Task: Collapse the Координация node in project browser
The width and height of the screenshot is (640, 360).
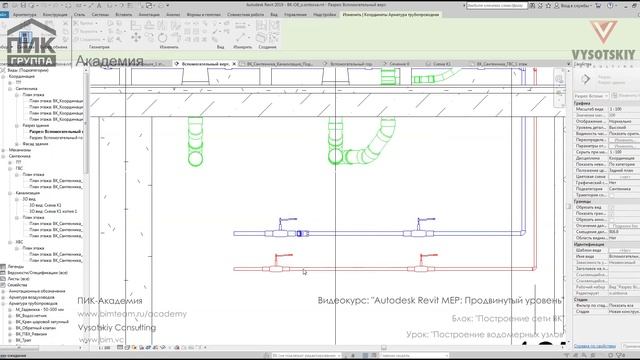Action: pyautogui.click(x=3, y=76)
